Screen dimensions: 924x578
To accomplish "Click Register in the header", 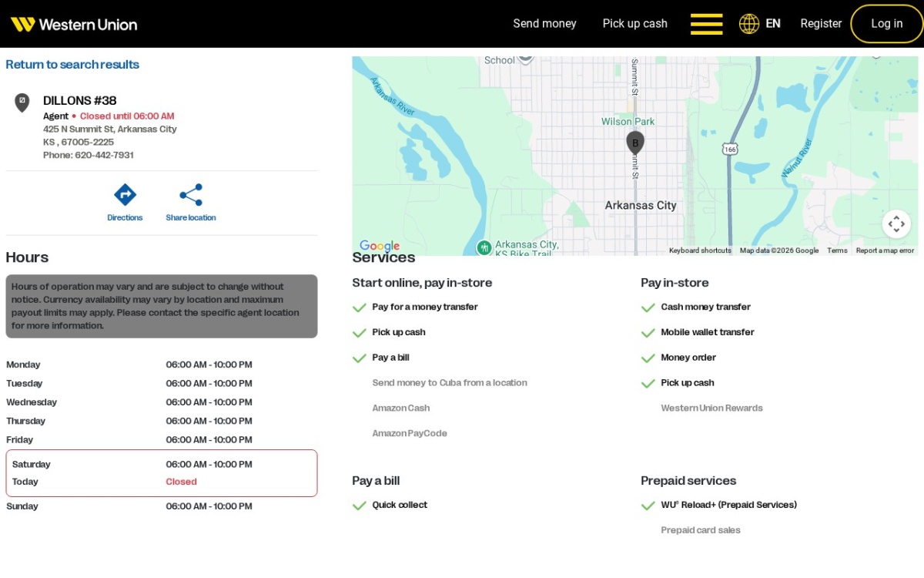I will (x=821, y=24).
